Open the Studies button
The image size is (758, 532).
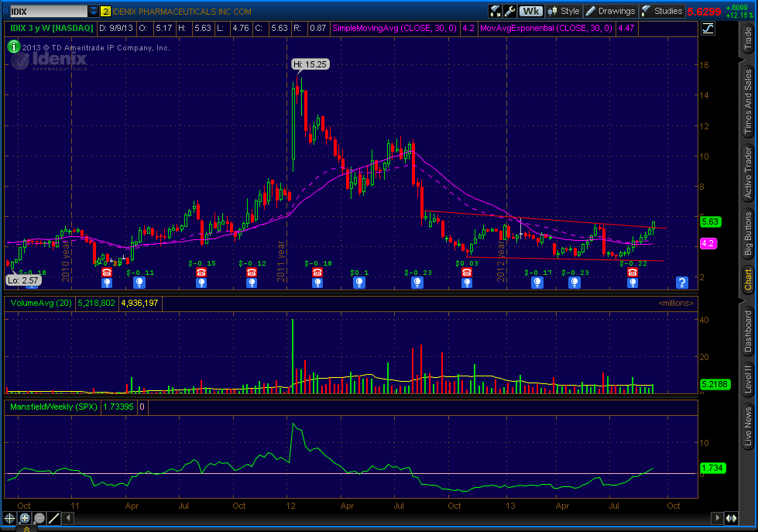tap(662, 11)
